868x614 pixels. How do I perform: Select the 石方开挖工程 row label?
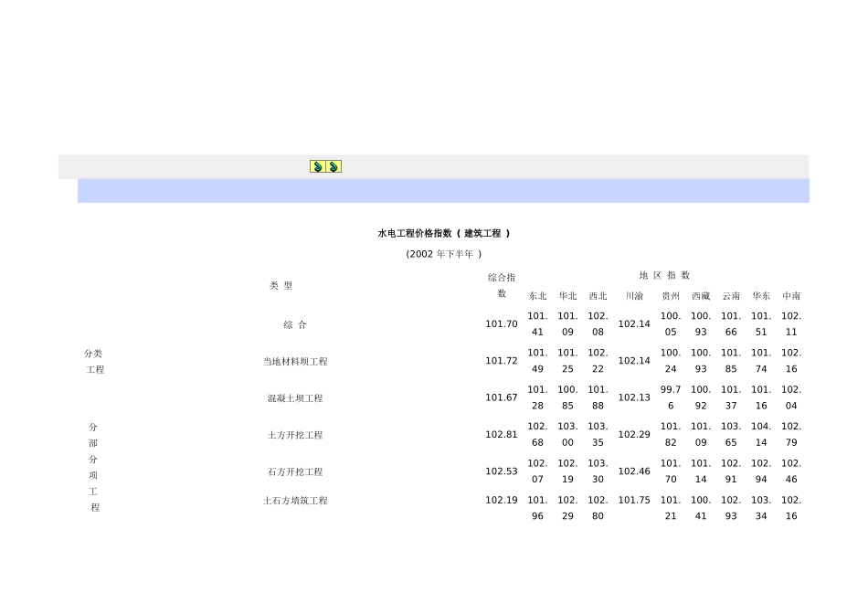pyautogui.click(x=295, y=472)
